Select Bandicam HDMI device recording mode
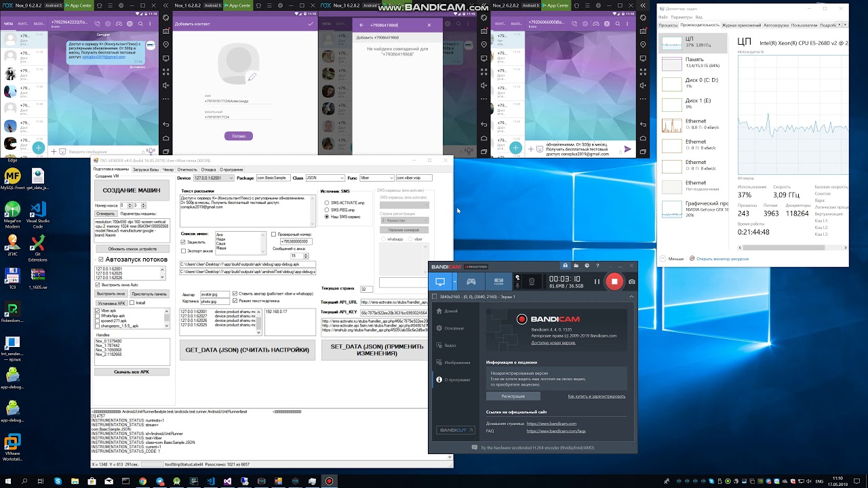Screen dimensions: 868x488 point(498,281)
